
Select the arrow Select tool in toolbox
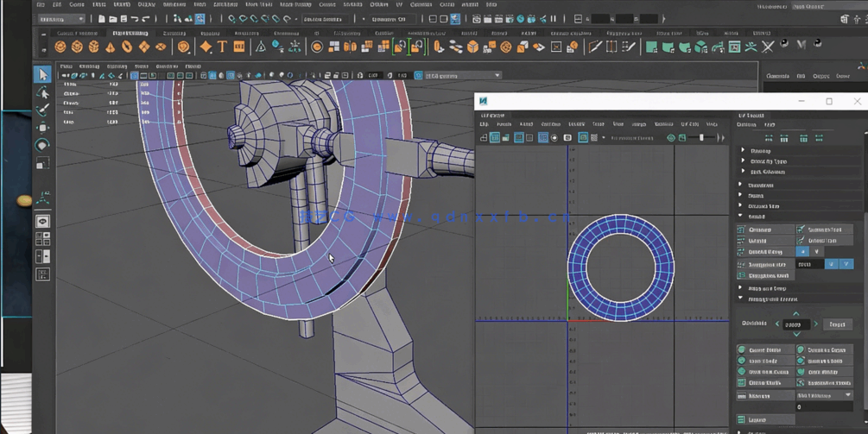42,74
